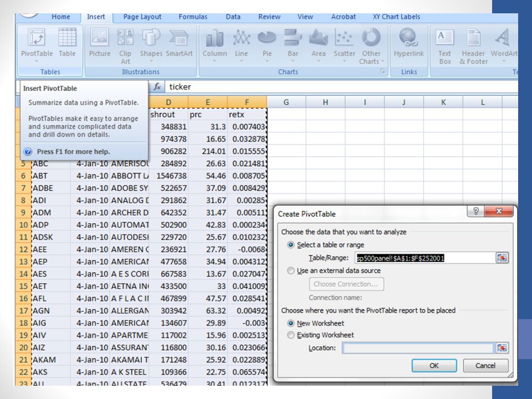Screen dimensions: 532x399
Task: Cancel the Create PivotTable dialog
Action: click(x=485, y=365)
